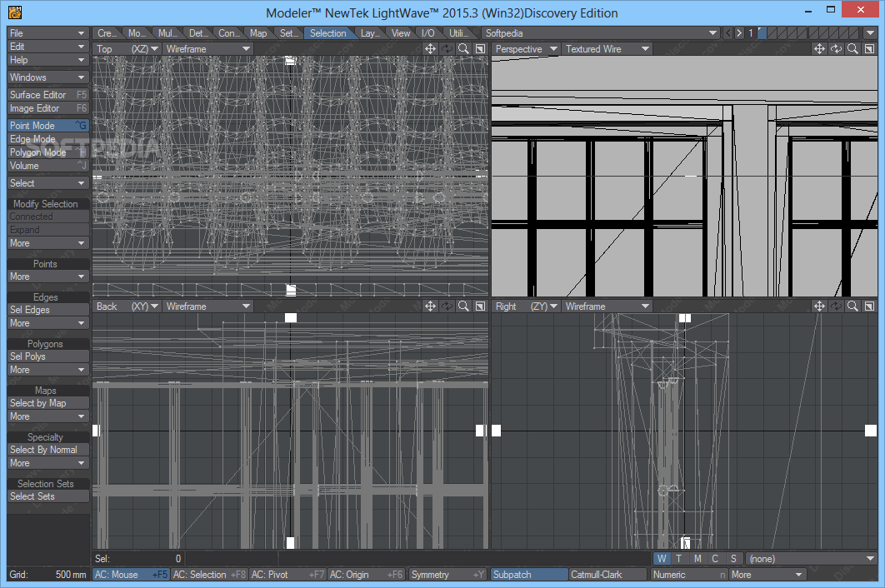Click Sel Edges button
The height and width of the screenshot is (588, 885).
pos(48,310)
